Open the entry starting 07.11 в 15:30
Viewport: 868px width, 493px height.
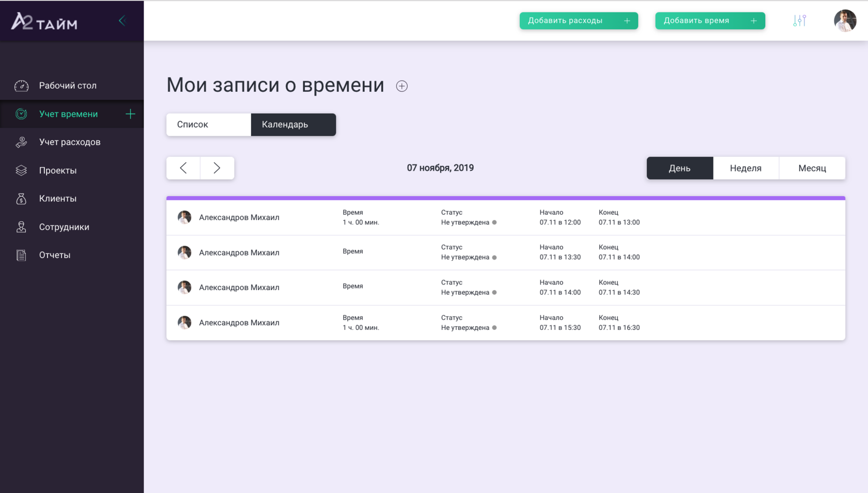(506, 323)
